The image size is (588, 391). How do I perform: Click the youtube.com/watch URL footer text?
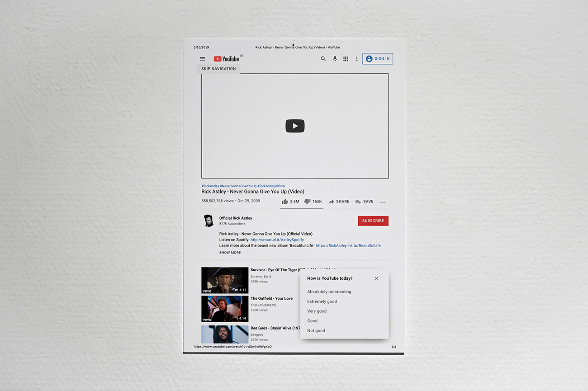[x=233, y=347]
